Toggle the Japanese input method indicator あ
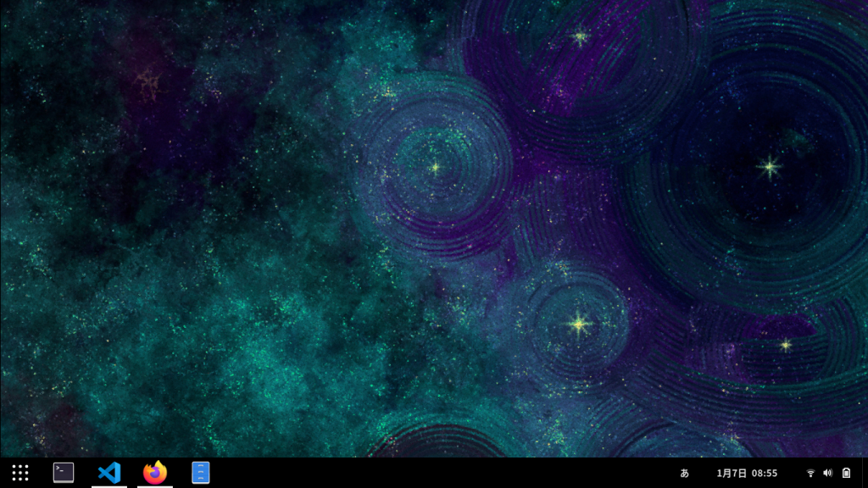The image size is (868, 488). tap(685, 473)
